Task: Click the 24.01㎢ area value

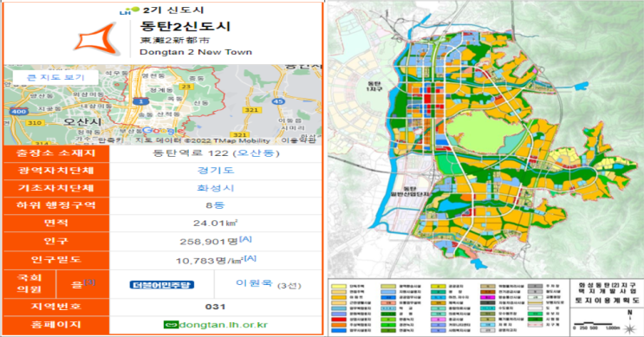Action: tap(216, 224)
